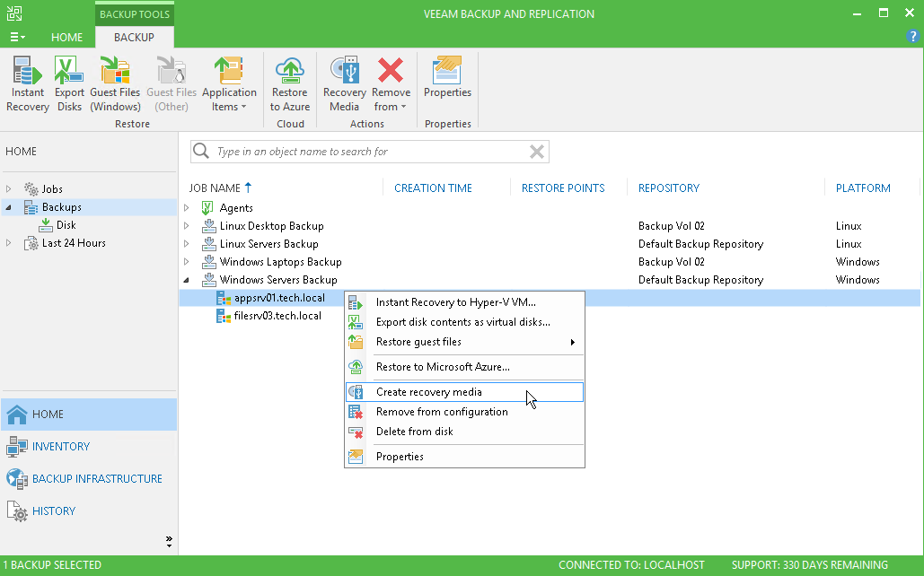The image size is (924, 576).
Task: Click the Linux cell for Linux Desktop Backup
Action: [x=849, y=226]
